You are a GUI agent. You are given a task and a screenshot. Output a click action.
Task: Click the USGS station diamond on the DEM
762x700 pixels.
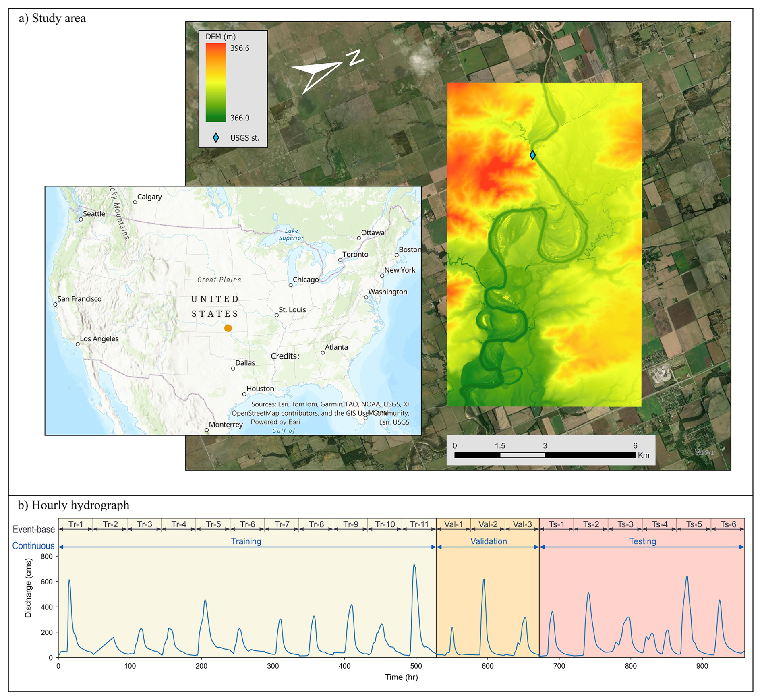[532, 155]
